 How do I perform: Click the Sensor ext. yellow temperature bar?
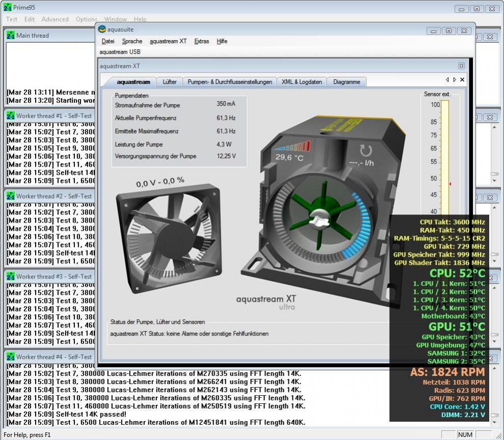click(x=445, y=157)
